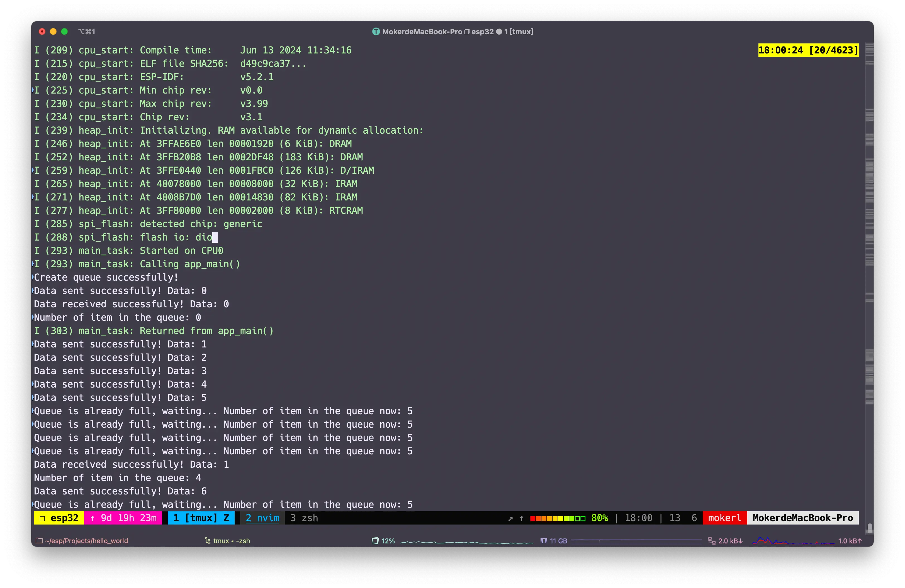Screen dimensions: 905x588
Task: Click the esp32 session name segment
Action: [59, 518]
